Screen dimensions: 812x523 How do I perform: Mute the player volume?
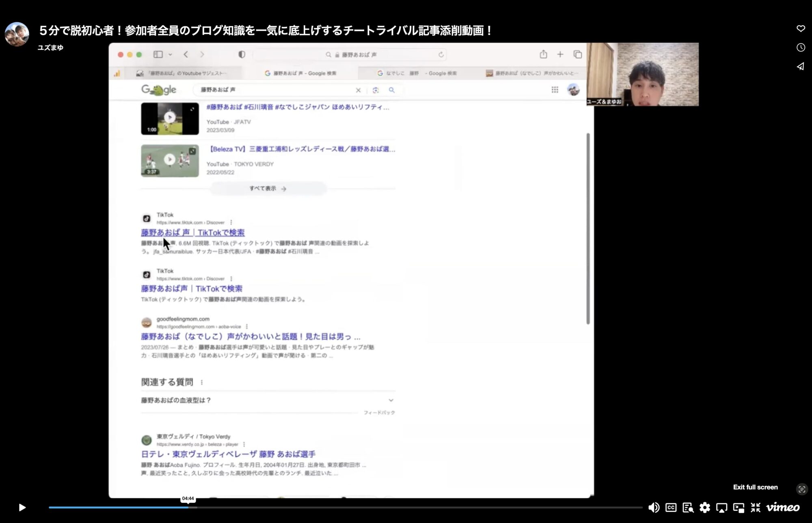pos(654,508)
